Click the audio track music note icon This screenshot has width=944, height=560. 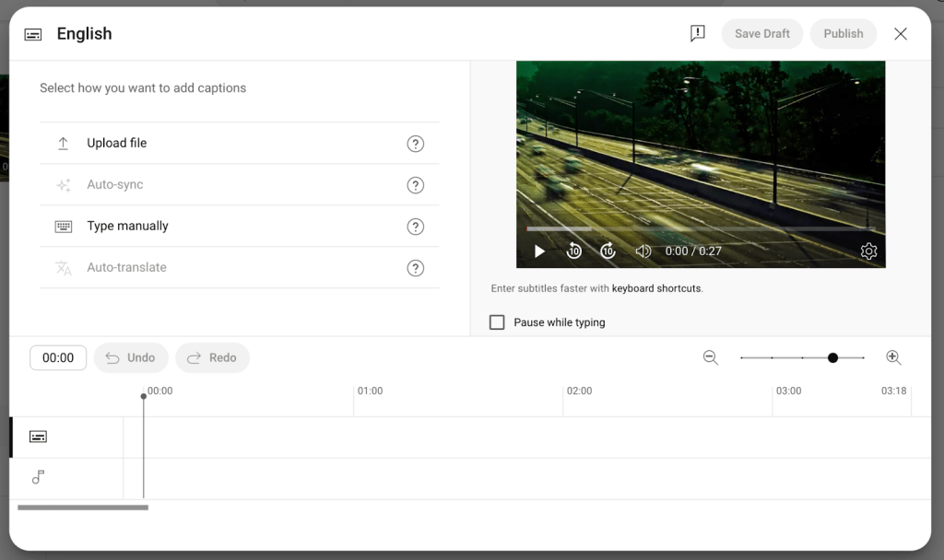tap(38, 477)
